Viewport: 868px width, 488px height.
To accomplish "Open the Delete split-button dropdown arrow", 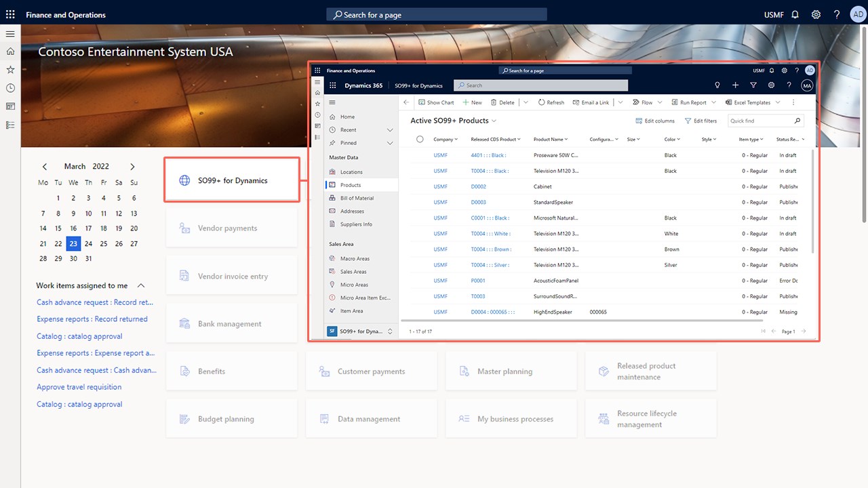I will coord(526,102).
